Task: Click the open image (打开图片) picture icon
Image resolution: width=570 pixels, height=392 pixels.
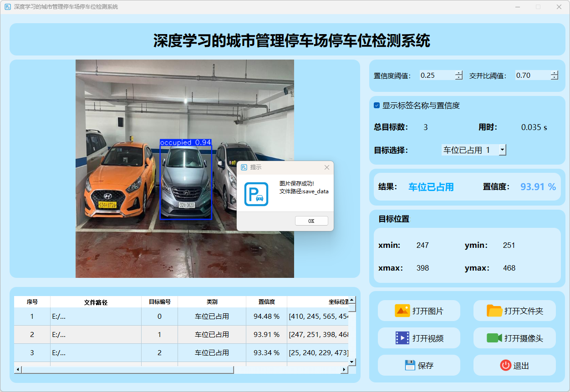Action: (402, 311)
